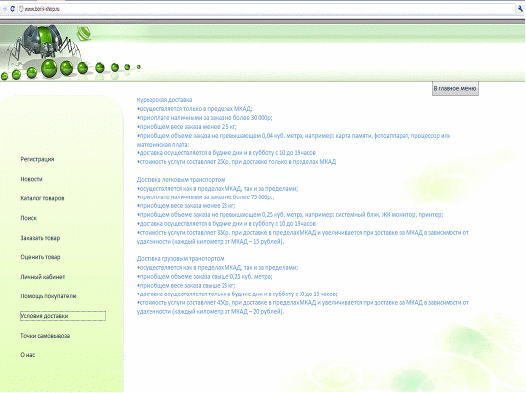The image size is (526, 393).
Task: Click the 'В главное меню' button
Action: click(455, 89)
